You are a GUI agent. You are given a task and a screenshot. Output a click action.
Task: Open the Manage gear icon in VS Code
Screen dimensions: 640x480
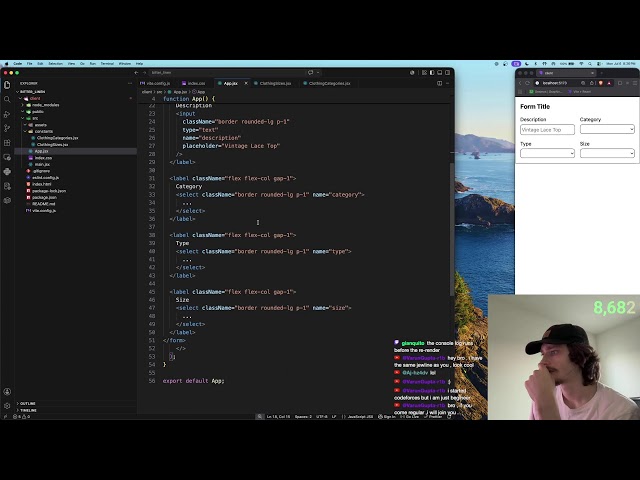point(7,406)
